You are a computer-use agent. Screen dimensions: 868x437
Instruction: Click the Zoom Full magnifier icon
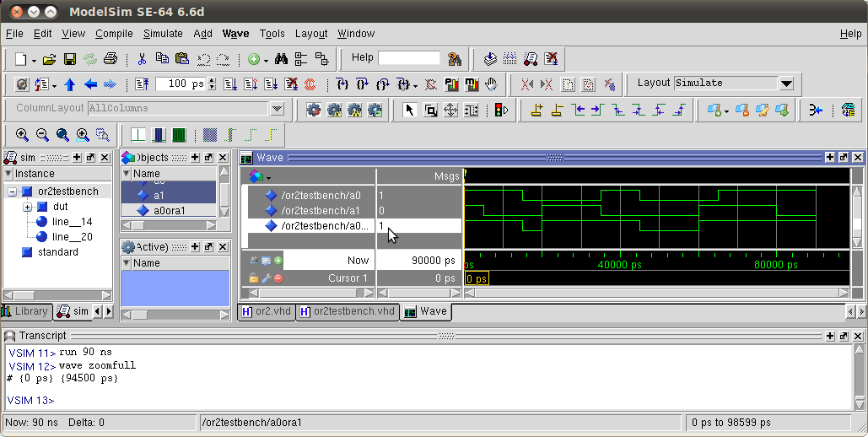tap(62, 135)
